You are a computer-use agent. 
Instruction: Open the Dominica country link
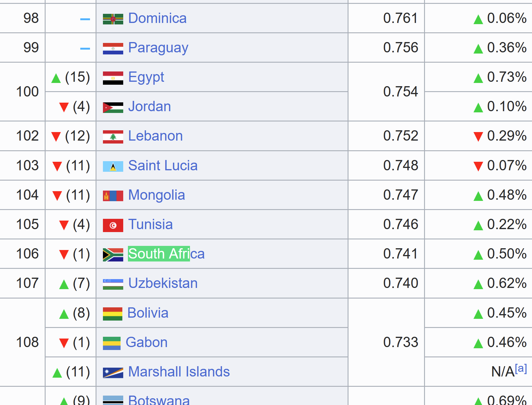click(x=157, y=18)
